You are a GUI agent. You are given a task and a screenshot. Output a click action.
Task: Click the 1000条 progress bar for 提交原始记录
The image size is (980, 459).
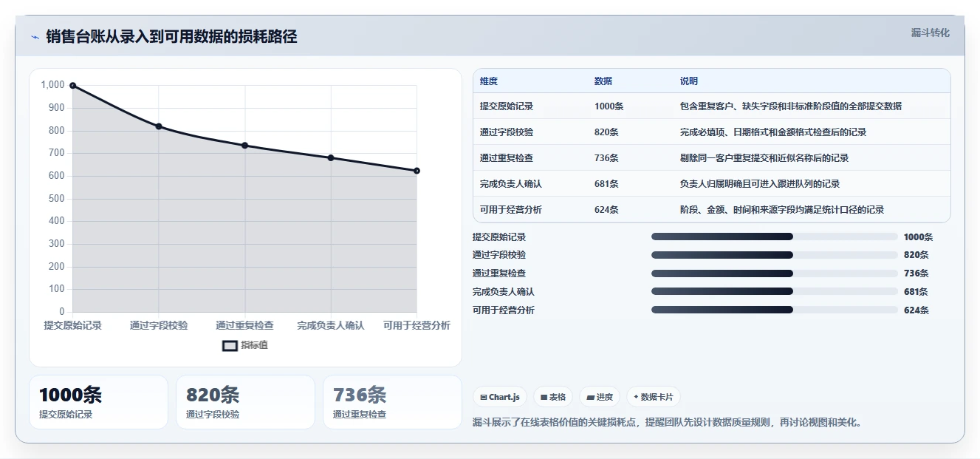(x=775, y=237)
